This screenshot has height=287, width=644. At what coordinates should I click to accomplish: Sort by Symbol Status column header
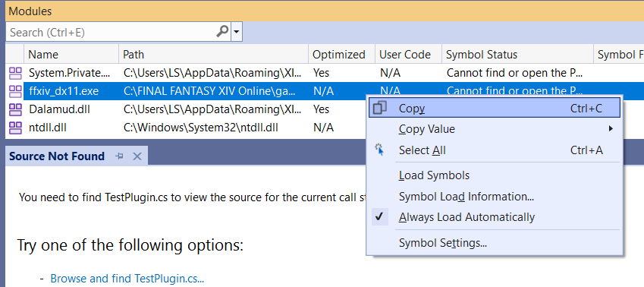coord(482,55)
